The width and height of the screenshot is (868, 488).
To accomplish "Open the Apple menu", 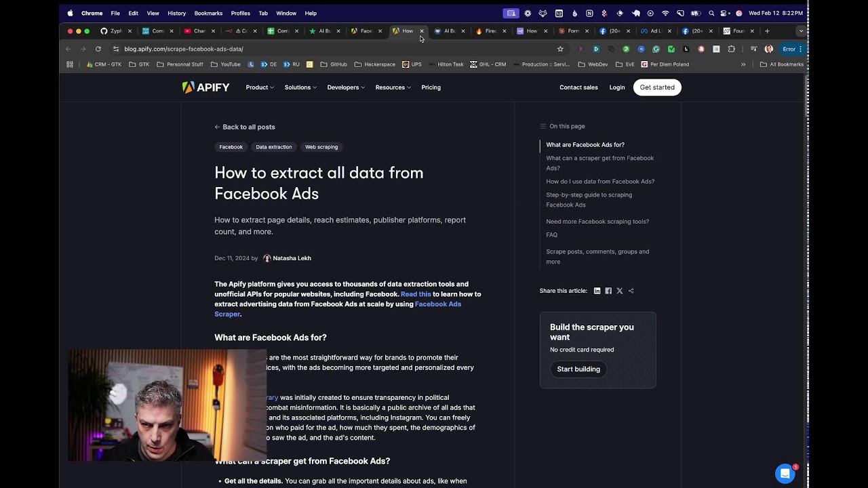I will click(70, 13).
